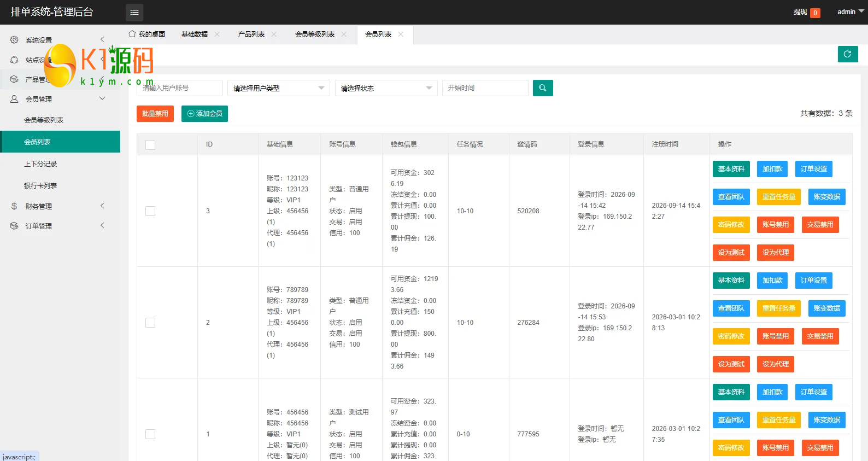Click the 添加会员 button
This screenshot has width=868, height=461.
pos(205,114)
